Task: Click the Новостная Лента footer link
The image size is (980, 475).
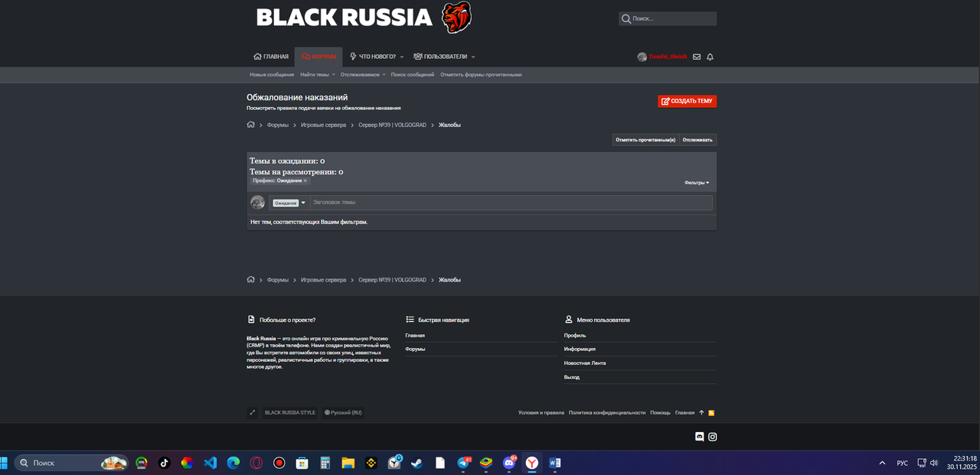Action: coord(585,363)
